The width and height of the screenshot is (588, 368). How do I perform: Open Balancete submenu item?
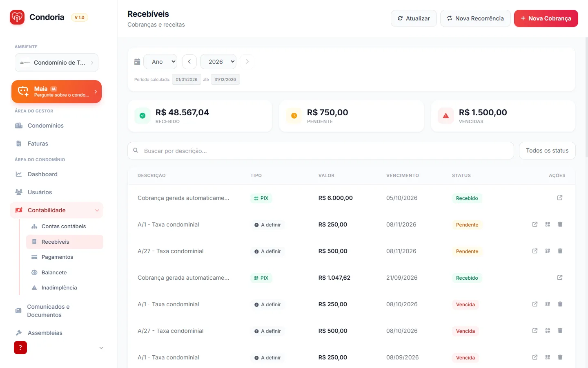click(65, 272)
